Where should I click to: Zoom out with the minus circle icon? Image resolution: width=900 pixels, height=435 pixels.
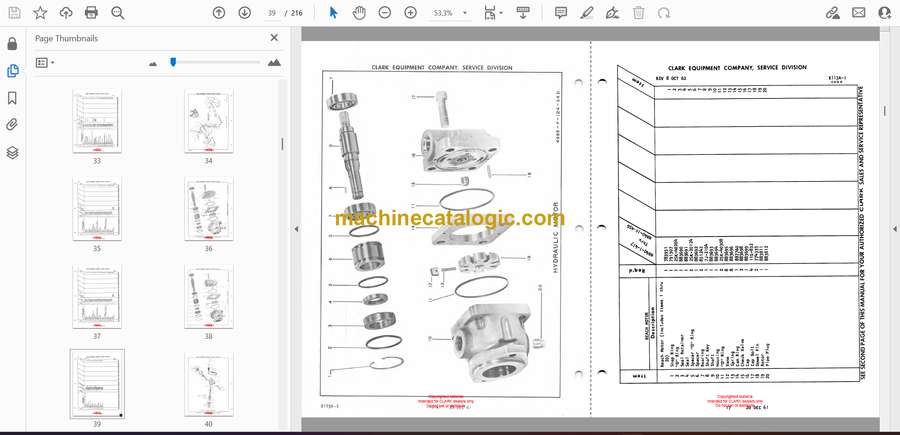(x=385, y=13)
